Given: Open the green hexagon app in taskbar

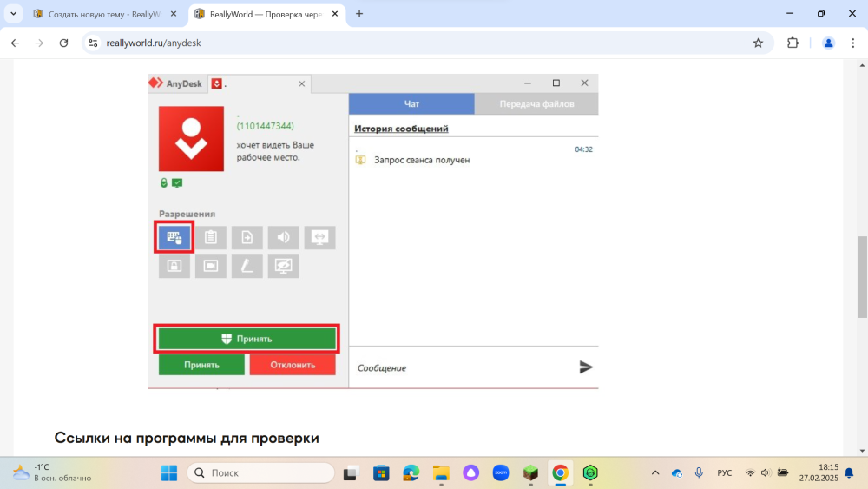Looking at the screenshot, I should (590, 473).
